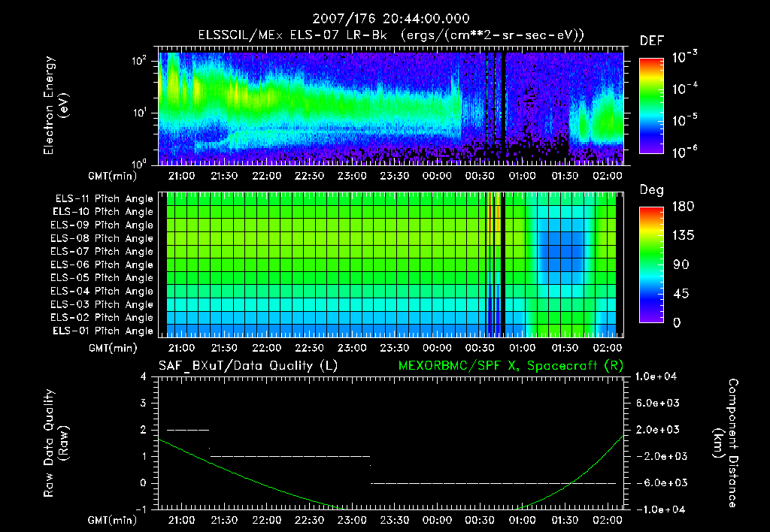The width and height of the screenshot is (770, 532).
Task: Click the 2.0e+03 tick on distance axis
Action: 658,430
